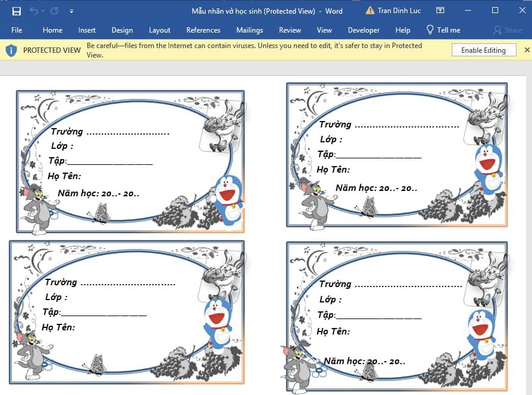The height and width of the screenshot is (395, 532).
Task: Select Tom cat image in top-right label
Action: (x=315, y=206)
